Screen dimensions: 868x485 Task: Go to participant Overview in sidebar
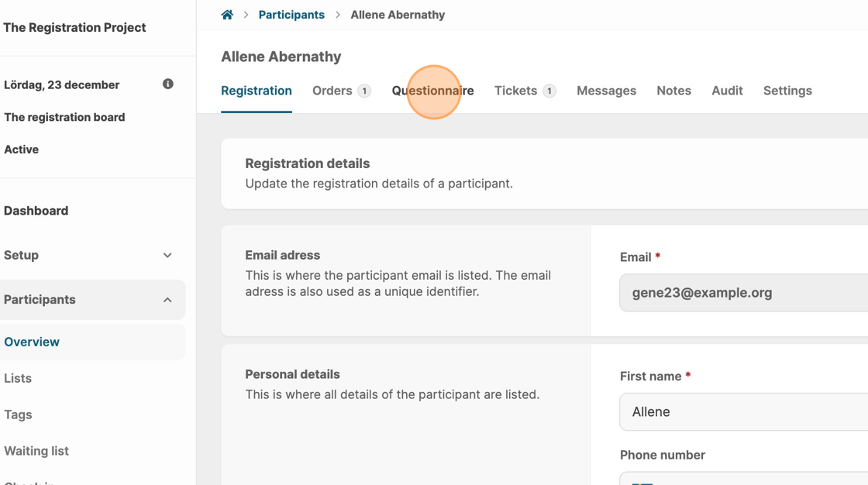tap(32, 342)
